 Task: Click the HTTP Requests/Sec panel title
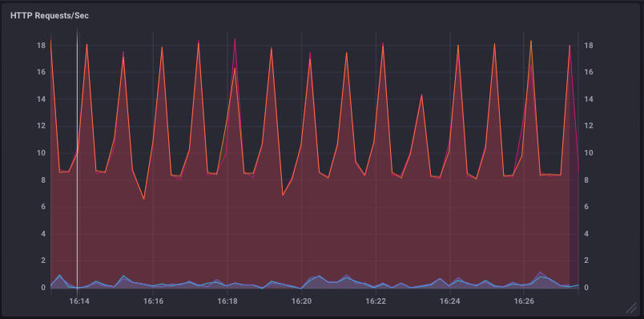pyautogui.click(x=50, y=16)
